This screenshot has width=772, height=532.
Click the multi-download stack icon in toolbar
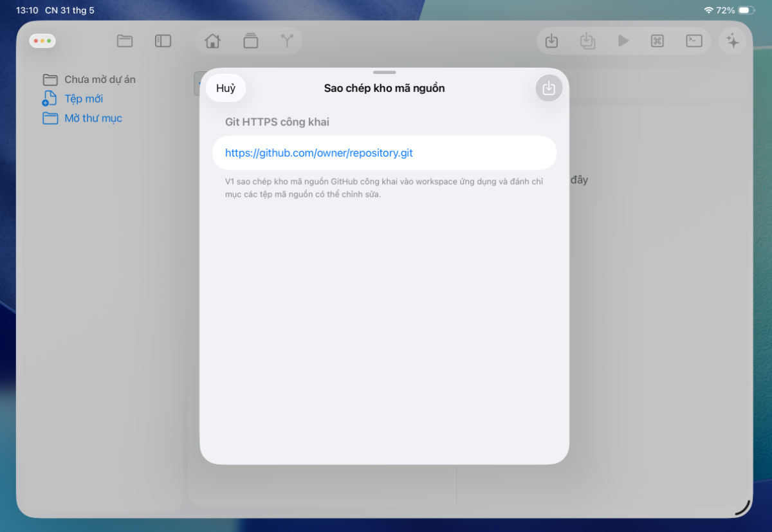587,41
